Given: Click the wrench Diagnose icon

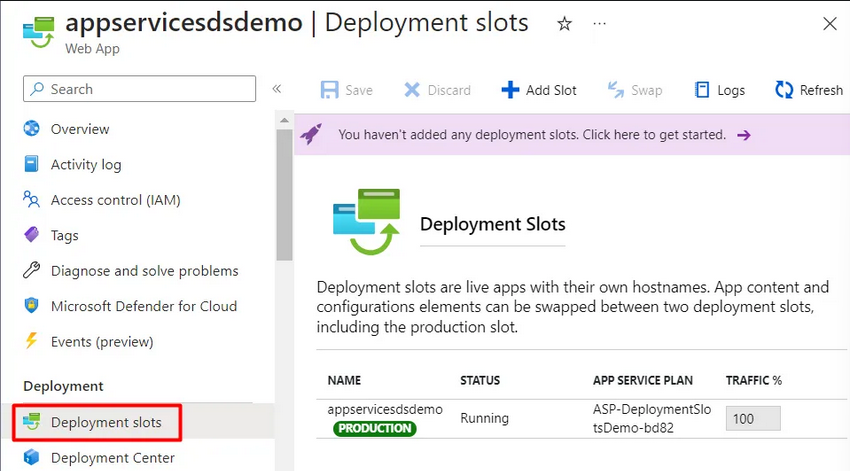Looking at the screenshot, I should [x=31, y=270].
